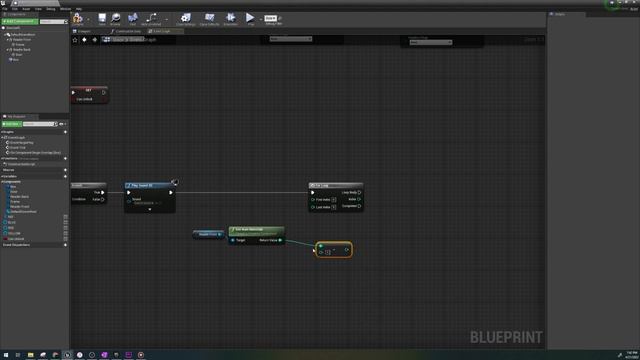Switch to the Construction Script tab
This screenshot has width=640, height=360.
(x=126, y=31)
